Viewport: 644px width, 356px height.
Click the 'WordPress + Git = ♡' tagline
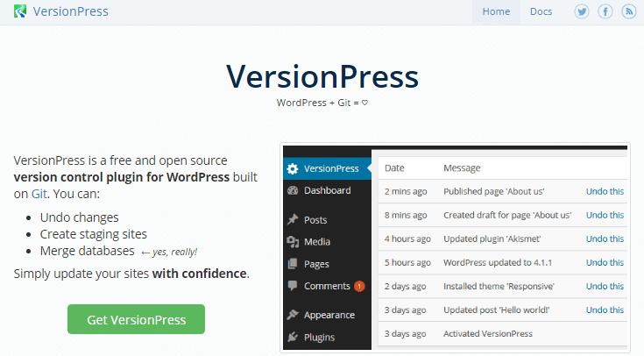(x=322, y=103)
